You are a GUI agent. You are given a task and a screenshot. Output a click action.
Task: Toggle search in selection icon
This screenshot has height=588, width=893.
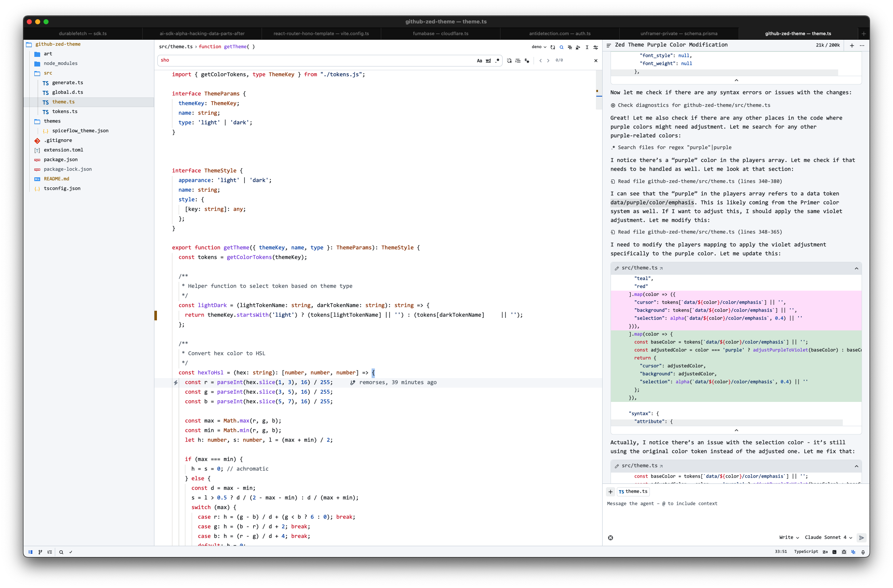(518, 61)
